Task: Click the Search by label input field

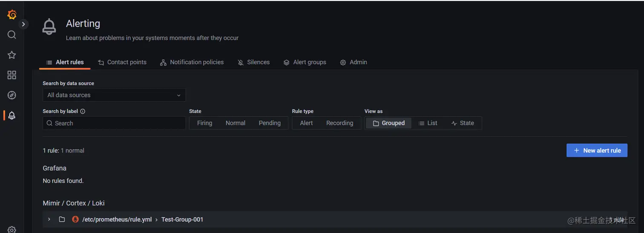Action: pos(114,123)
